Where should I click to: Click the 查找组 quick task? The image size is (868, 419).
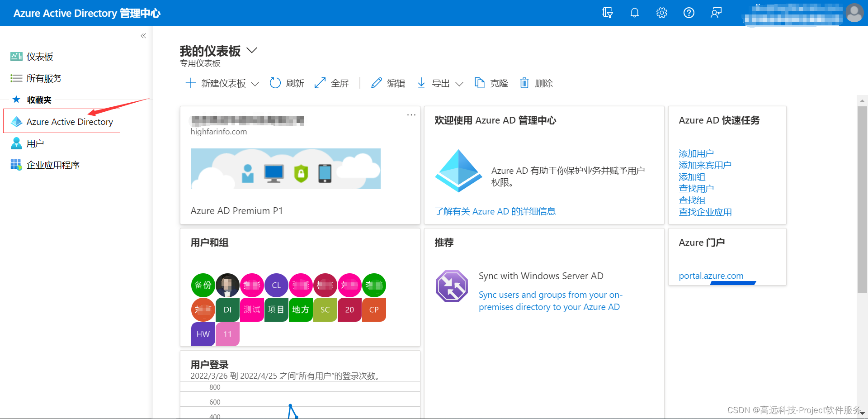[692, 200]
